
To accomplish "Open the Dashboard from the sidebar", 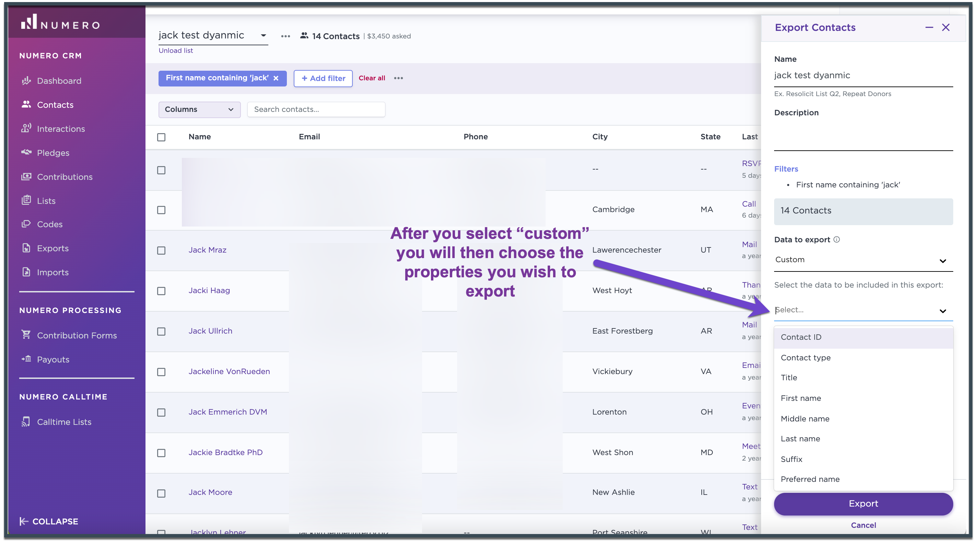I will tap(59, 80).
